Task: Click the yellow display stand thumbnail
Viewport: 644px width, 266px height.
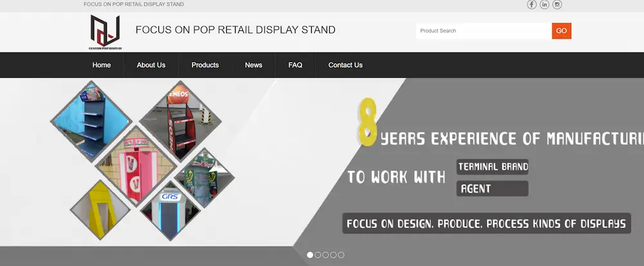Action: click(x=100, y=210)
